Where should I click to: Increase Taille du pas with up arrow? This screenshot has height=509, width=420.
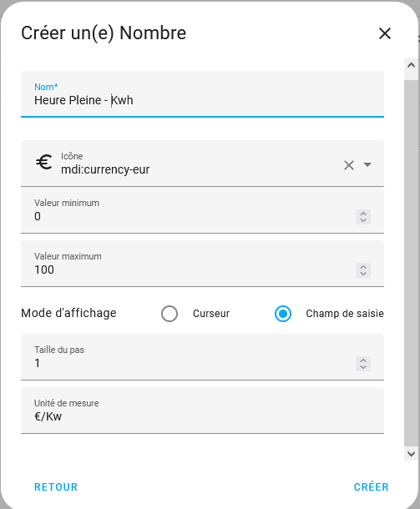363,360
